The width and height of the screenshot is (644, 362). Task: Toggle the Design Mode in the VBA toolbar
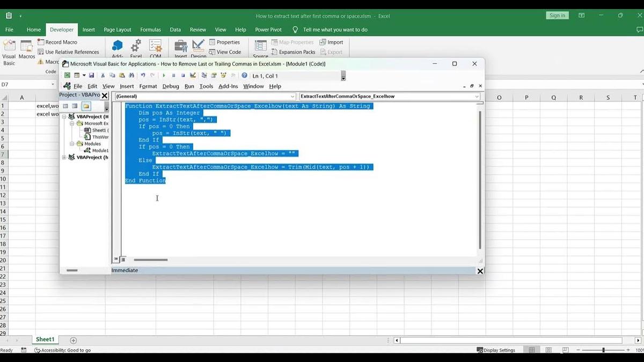click(193, 76)
